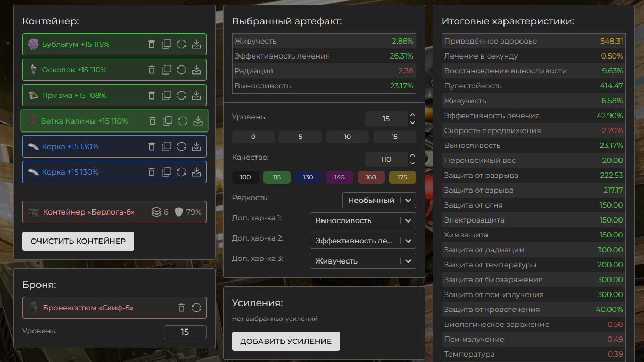Copy the Бублгум +15 115% artifact

click(167, 44)
